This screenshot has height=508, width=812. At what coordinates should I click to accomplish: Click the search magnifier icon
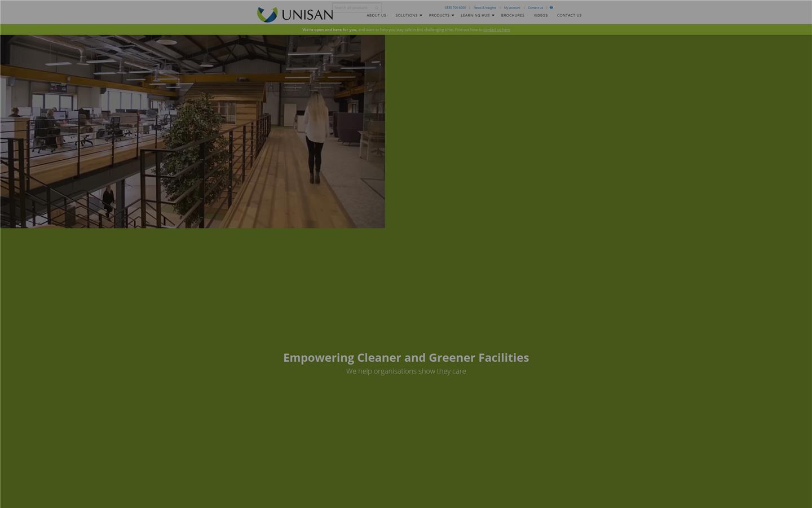click(377, 8)
